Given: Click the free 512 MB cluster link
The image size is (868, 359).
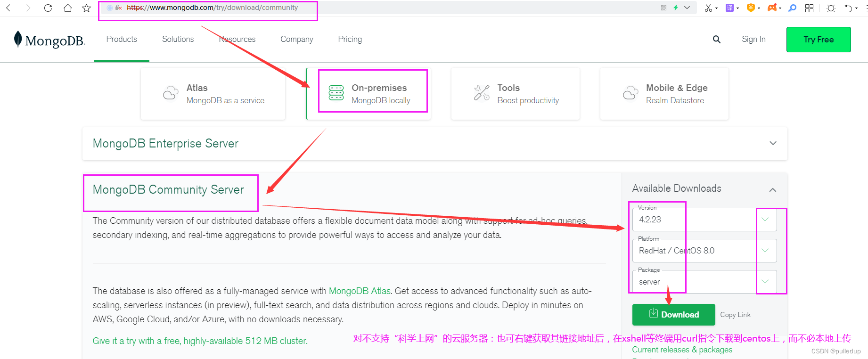Looking at the screenshot, I should click(200, 341).
